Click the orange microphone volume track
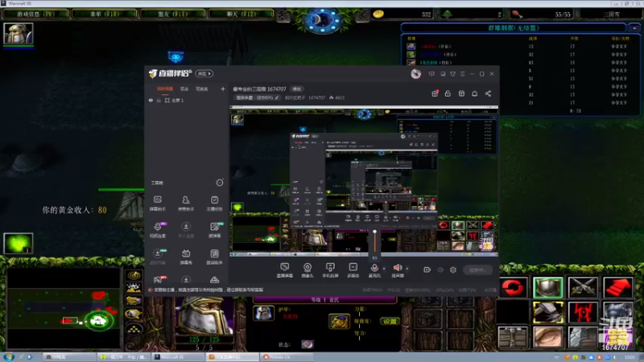Screen dimensions: 644x362 pos(374,243)
